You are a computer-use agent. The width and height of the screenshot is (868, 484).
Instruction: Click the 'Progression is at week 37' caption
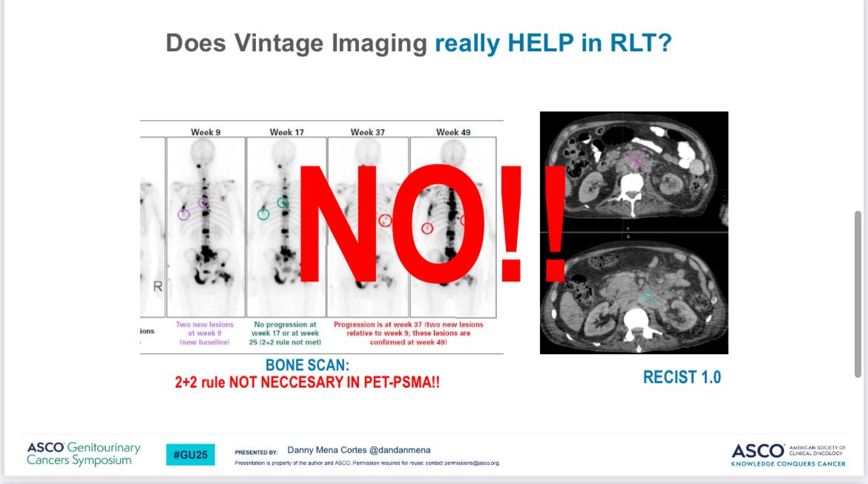tap(409, 333)
